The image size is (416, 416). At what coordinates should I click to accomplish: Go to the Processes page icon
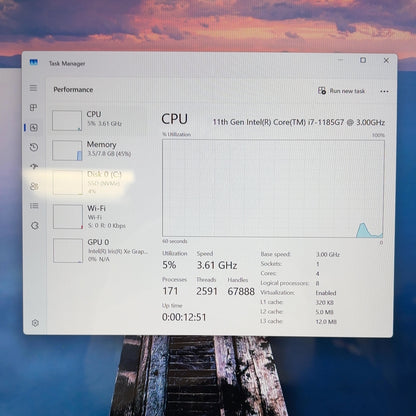coord(33,108)
